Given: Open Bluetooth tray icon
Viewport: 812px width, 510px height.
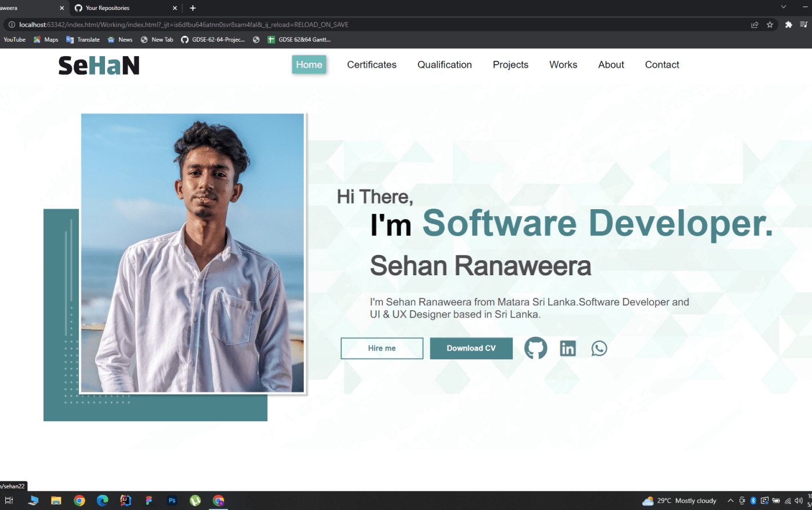Looking at the screenshot, I should click(x=753, y=501).
